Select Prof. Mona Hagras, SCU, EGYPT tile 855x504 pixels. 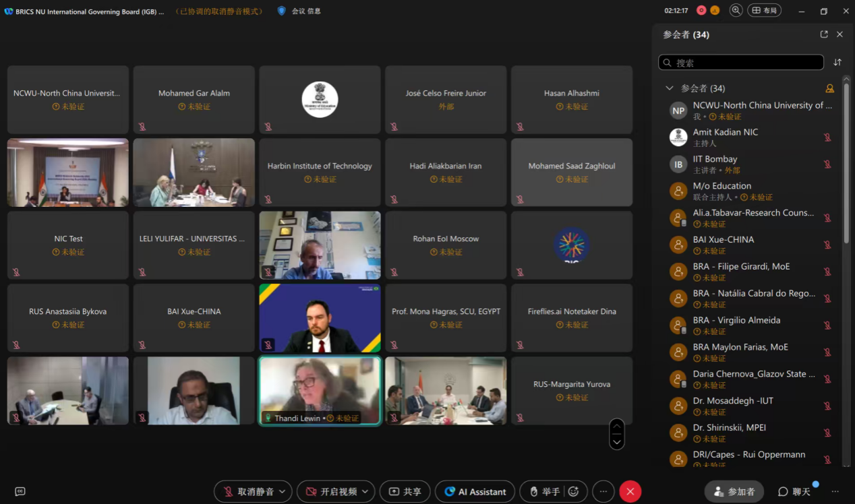(x=446, y=318)
